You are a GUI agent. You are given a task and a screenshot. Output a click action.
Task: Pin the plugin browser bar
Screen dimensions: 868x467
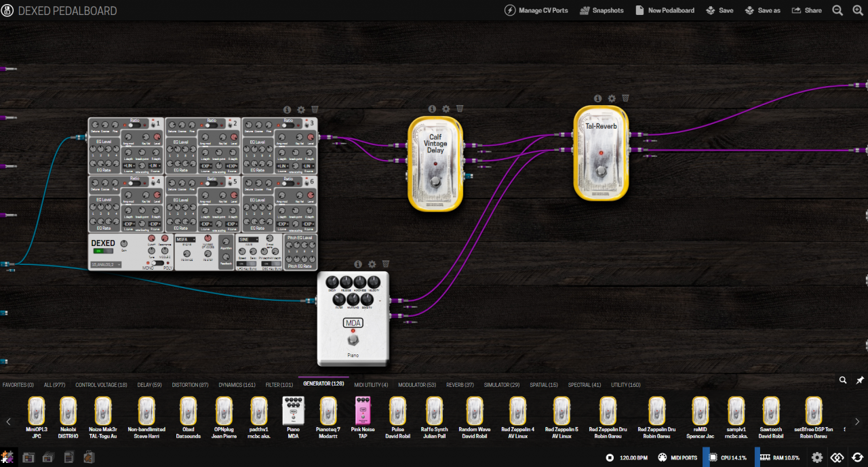860,380
